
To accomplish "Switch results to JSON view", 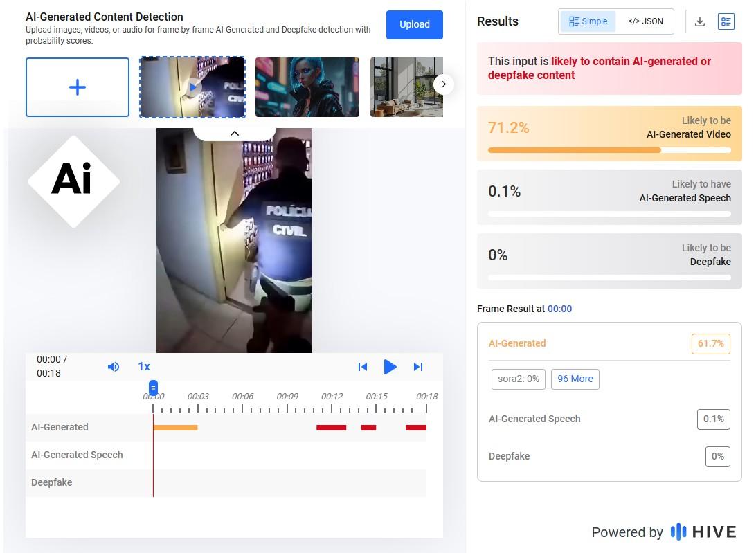I will coord(645,21).
